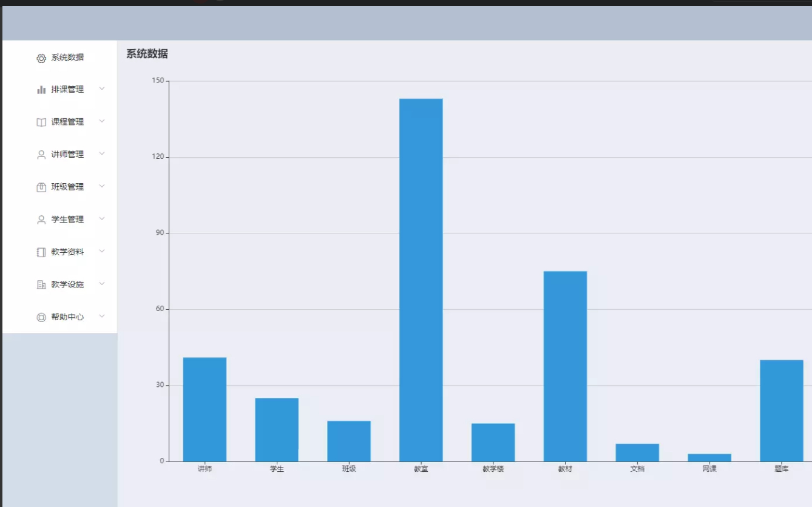Open the 系统数据 menu item

(59, 58)
